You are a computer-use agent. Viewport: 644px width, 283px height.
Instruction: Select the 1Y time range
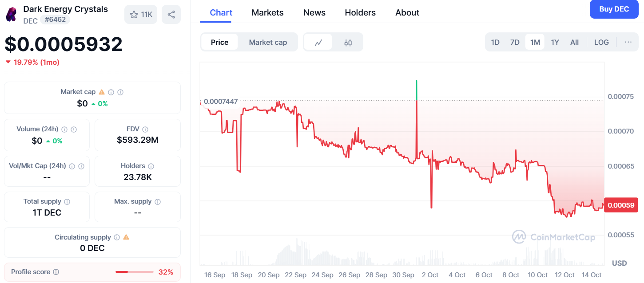555,43
